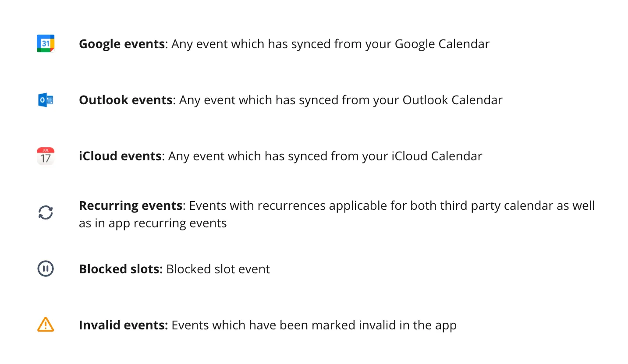628x364 pixels.
Task: Click the orange invalid events warning icon
Action: 46,325
